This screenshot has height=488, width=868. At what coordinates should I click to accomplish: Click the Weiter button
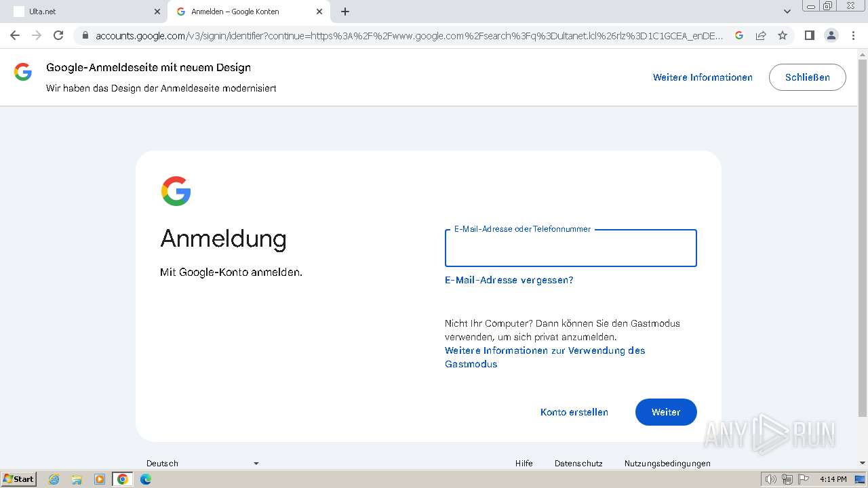[666, 412]
